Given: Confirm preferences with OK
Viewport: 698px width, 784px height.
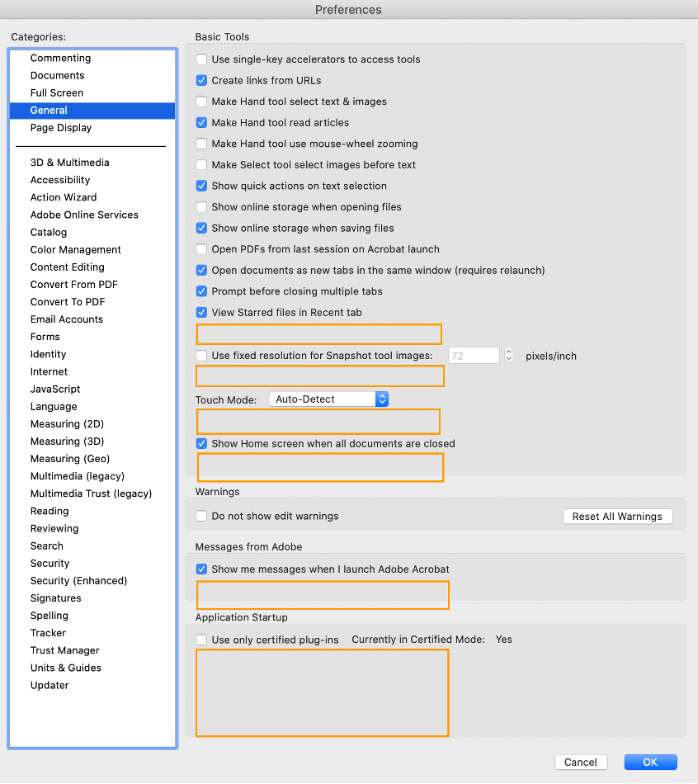Looking at the screenshot, I should (x=650, y=762).
